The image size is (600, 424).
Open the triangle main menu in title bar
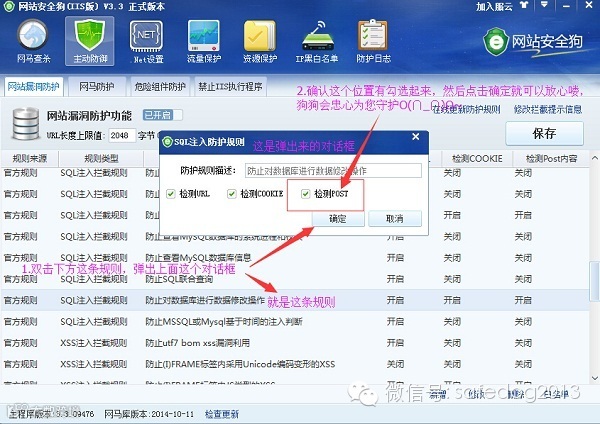544,5
